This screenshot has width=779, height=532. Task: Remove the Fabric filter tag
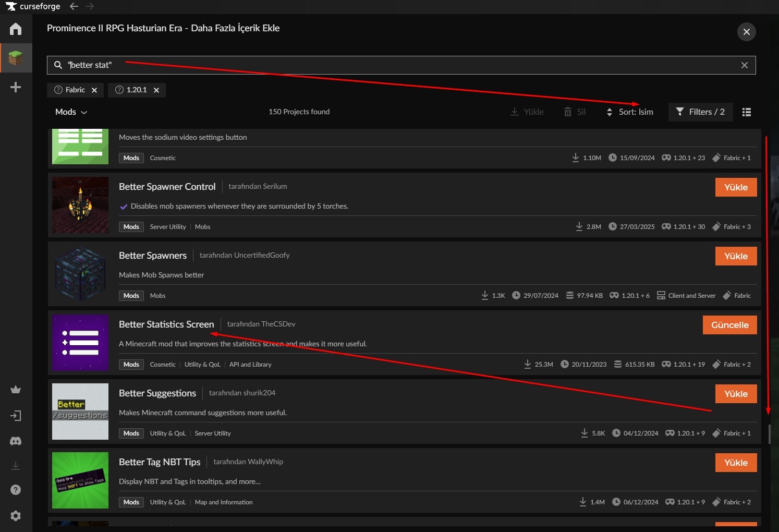point(94,90)
